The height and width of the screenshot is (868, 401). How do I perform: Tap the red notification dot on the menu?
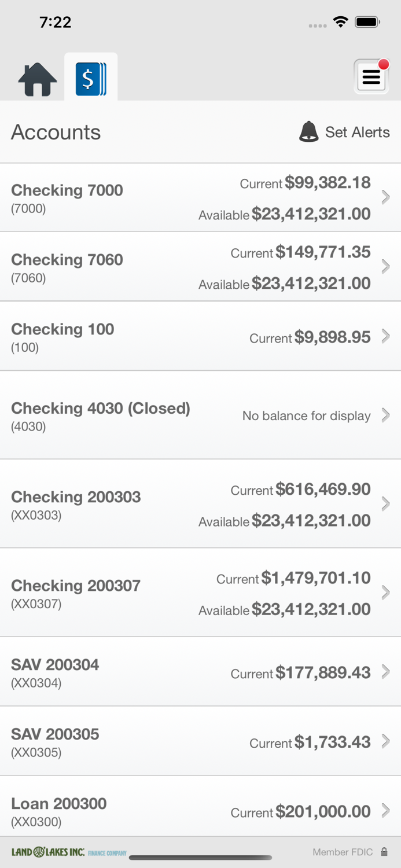(383, 65)
